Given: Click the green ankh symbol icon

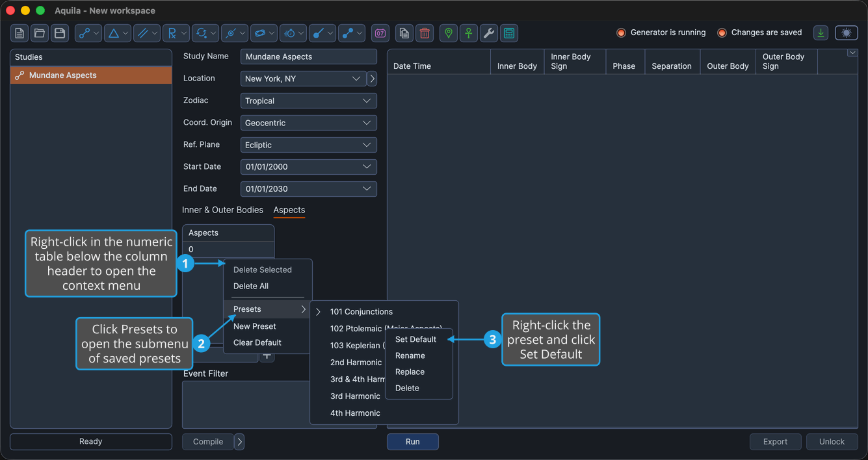Looking at the screenshot, I should tap(469, 33).
